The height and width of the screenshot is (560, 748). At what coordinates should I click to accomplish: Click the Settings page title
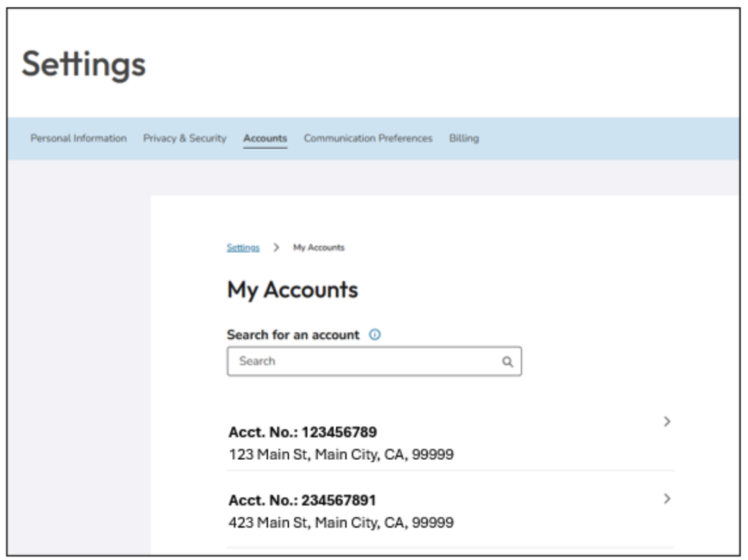(84, 65)
